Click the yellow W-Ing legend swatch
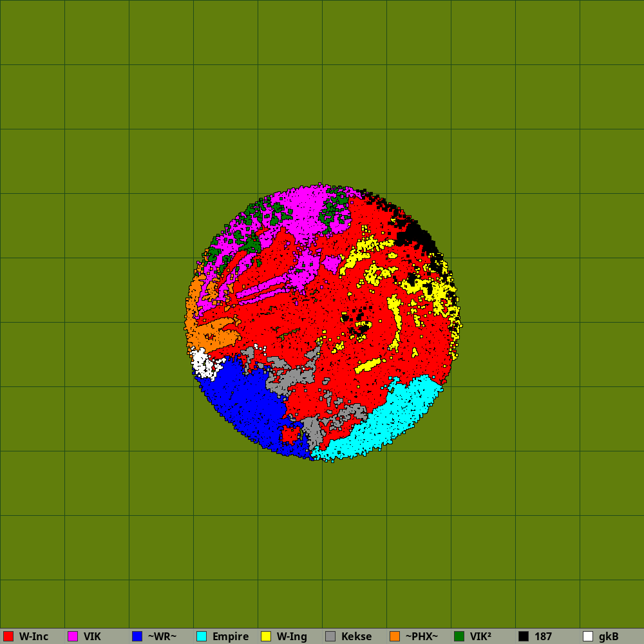 pos(266,636)
